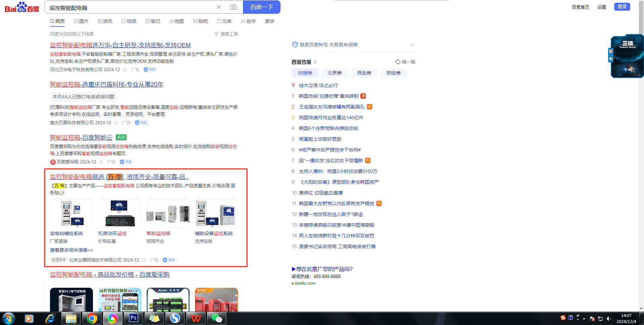Clear the search box with X icon

click(x=219, y=7)
